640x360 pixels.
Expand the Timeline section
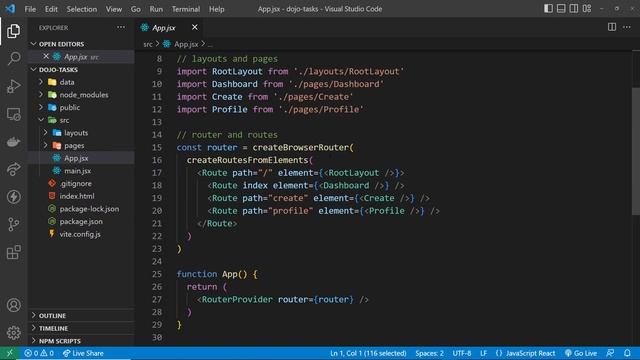pos(33,328)
